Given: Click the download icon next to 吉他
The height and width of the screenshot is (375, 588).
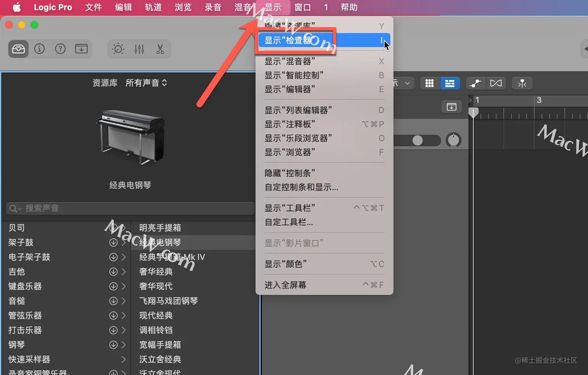Looking at the screenshot, I should point(113,272).
